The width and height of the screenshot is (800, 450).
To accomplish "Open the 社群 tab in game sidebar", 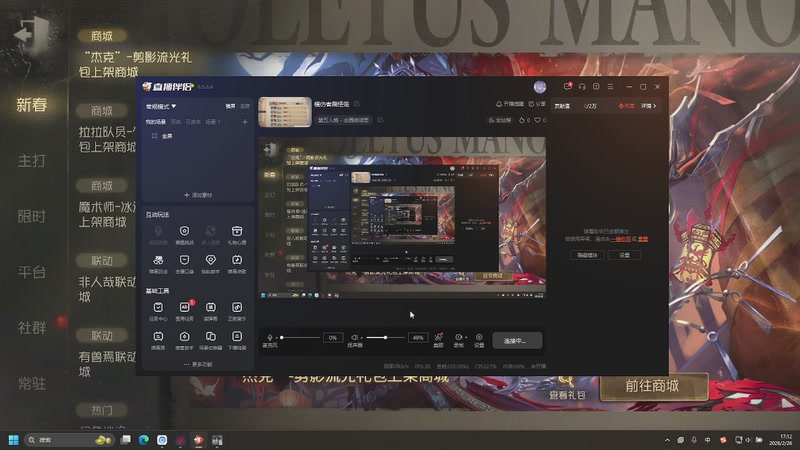I will click(32, 328).
